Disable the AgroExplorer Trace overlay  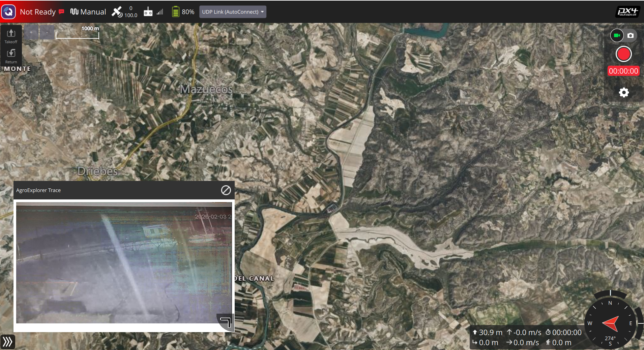(225, 190)
